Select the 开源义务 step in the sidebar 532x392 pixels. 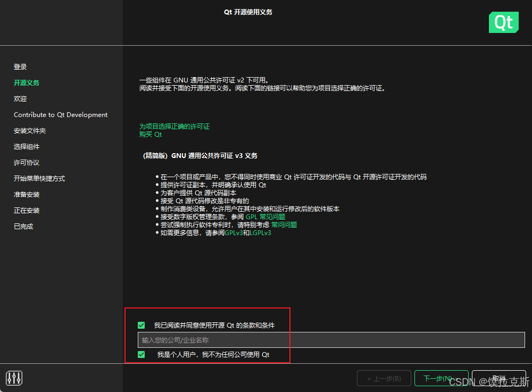[x=27, y=83]
